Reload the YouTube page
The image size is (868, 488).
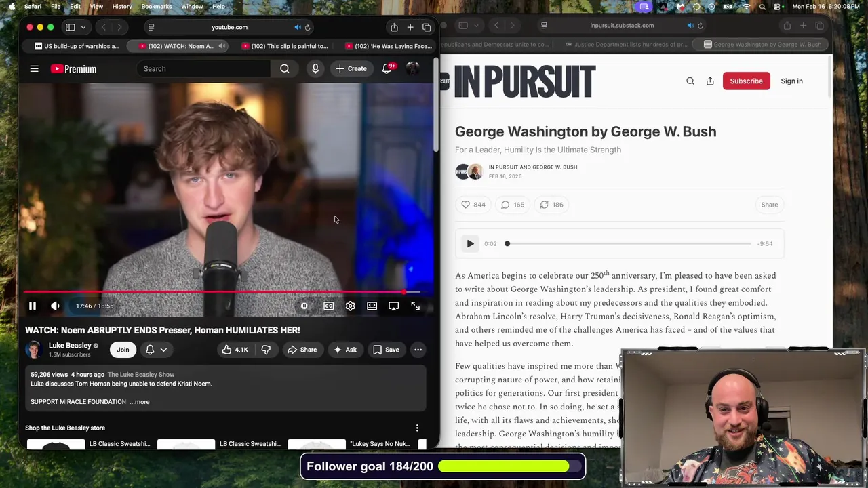307,27
